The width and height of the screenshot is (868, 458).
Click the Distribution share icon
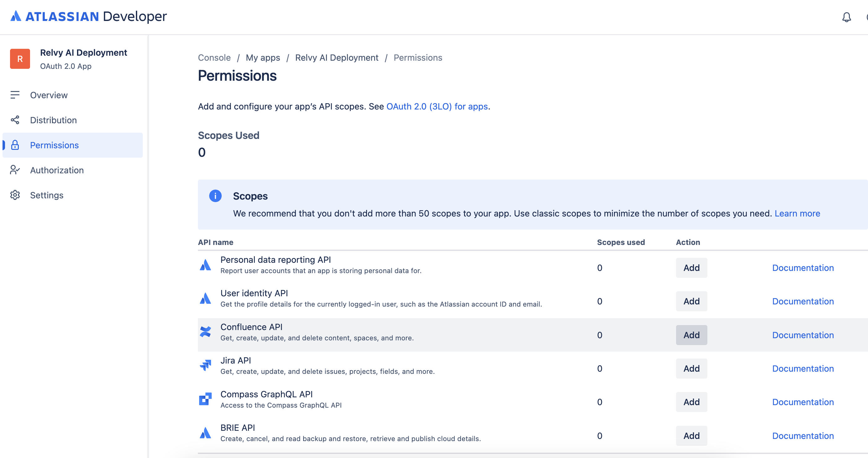(x=15, y=120)
